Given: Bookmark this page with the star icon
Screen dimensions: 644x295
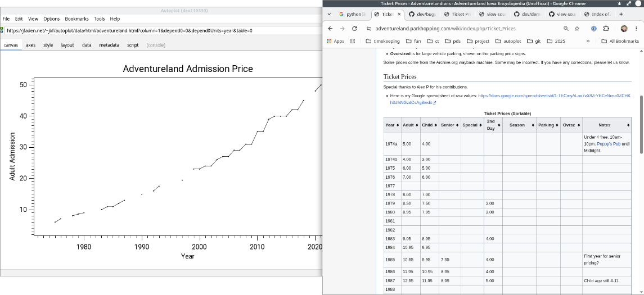Looking at the screenshot, I should point(577,29).
